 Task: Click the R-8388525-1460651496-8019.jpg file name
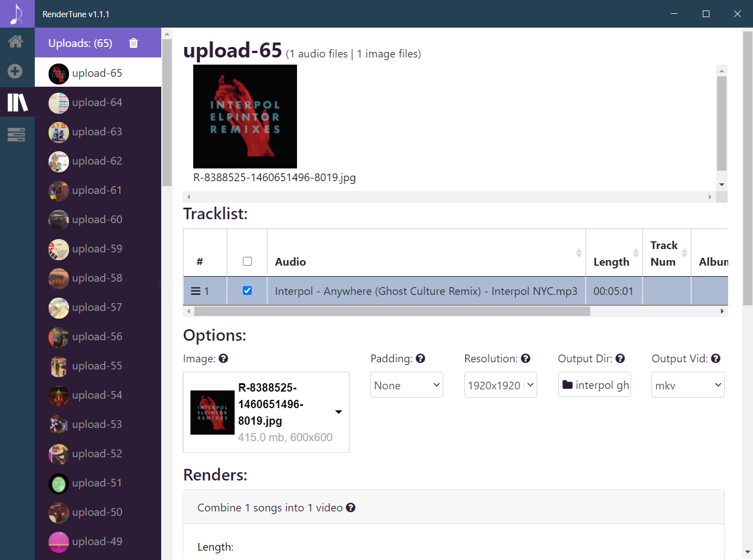pos(274,177)
